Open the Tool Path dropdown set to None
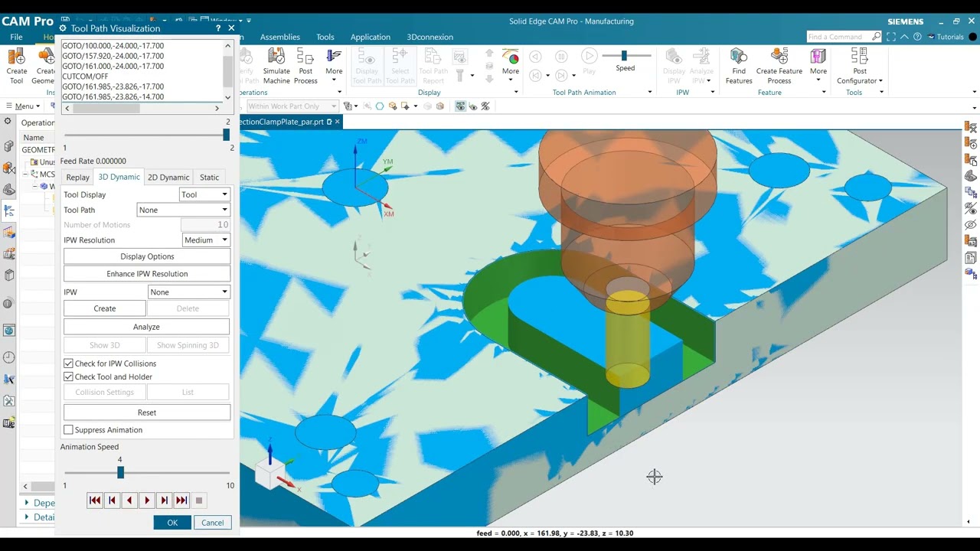The image size is (980, 551). pos(184,210)
